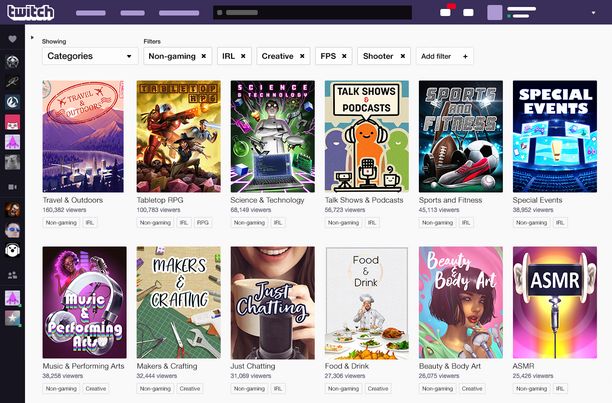This screenshot has width=612, height=403.
Task: Click the Music & Performing Arts title link
Action: [x=83, y=366]
